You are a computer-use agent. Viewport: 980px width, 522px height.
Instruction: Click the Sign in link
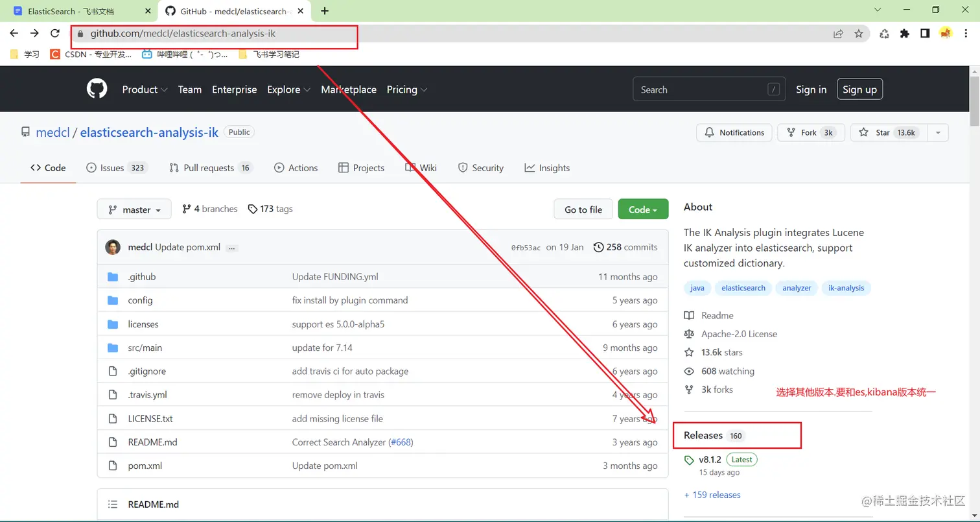[811, 89]
